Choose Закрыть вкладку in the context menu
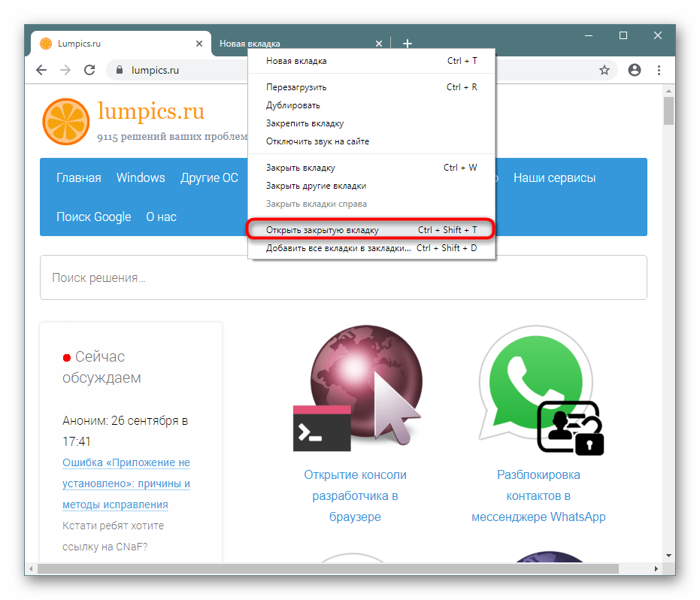The width and height of the screenshot is (700, 600). click(x=371, y=168)
